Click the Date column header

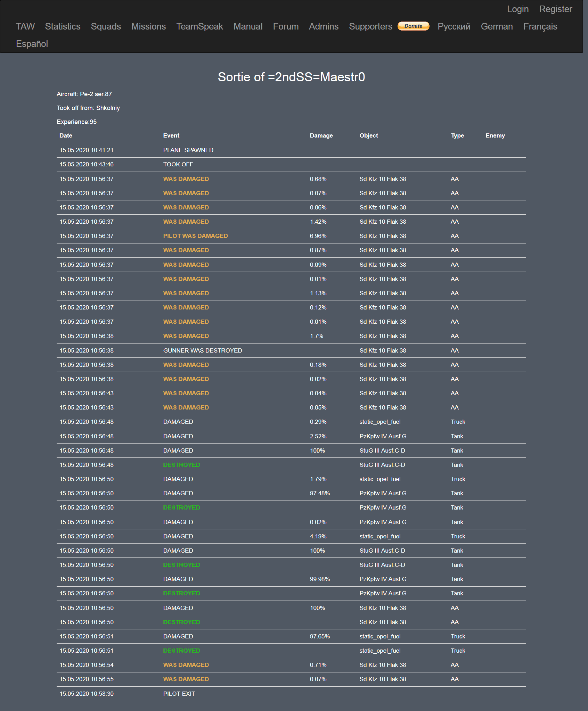click(x=66, y=135)
